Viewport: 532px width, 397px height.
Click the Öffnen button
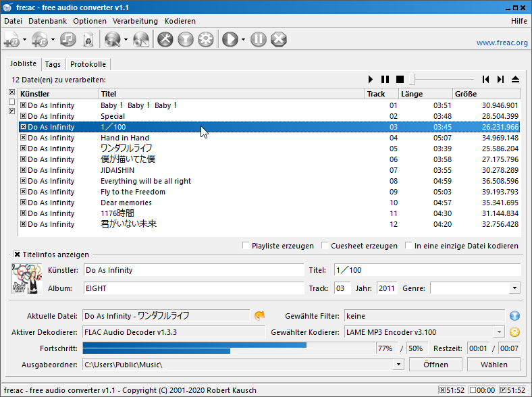coord(435,365)
